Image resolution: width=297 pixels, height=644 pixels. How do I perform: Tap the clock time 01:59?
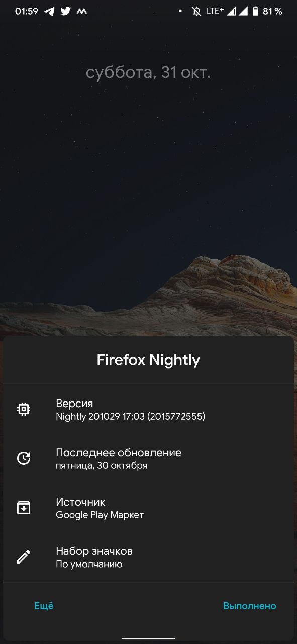pyautogui.click(x=27, y=11)
